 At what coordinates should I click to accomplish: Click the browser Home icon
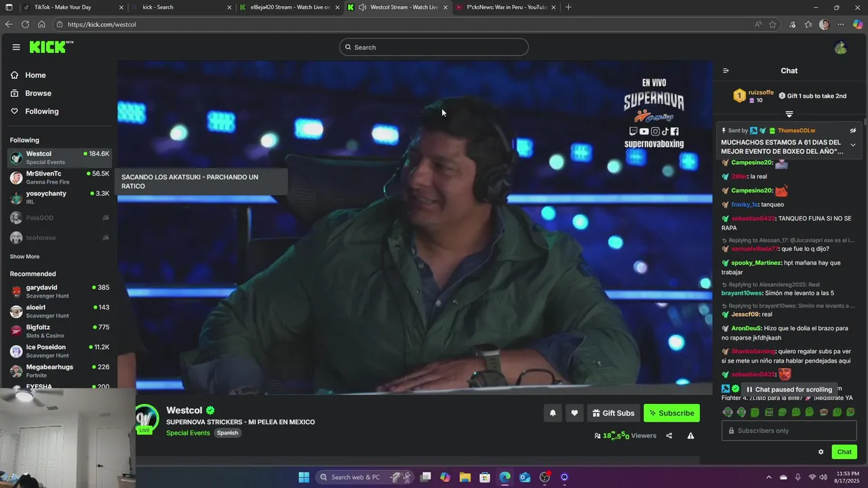tap(41, 24)
